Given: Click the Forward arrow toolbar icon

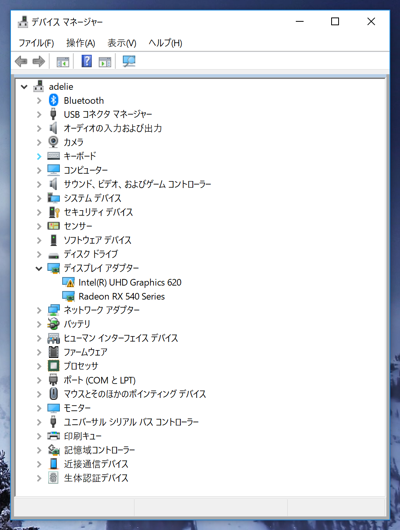Looking at the screenshot, I should pos(39,62).
